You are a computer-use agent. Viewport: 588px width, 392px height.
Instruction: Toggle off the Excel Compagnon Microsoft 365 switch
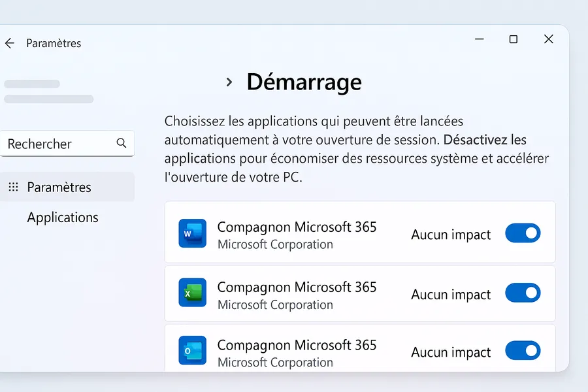tap(523, 293)
